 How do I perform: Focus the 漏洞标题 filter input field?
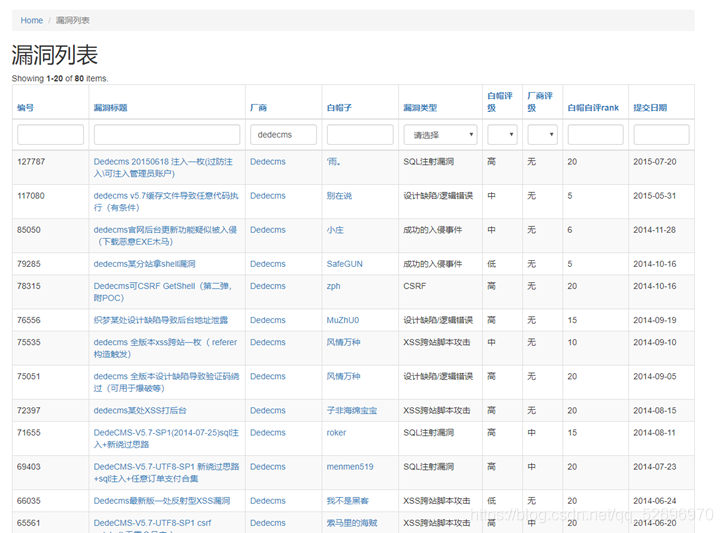coord(167,135)
